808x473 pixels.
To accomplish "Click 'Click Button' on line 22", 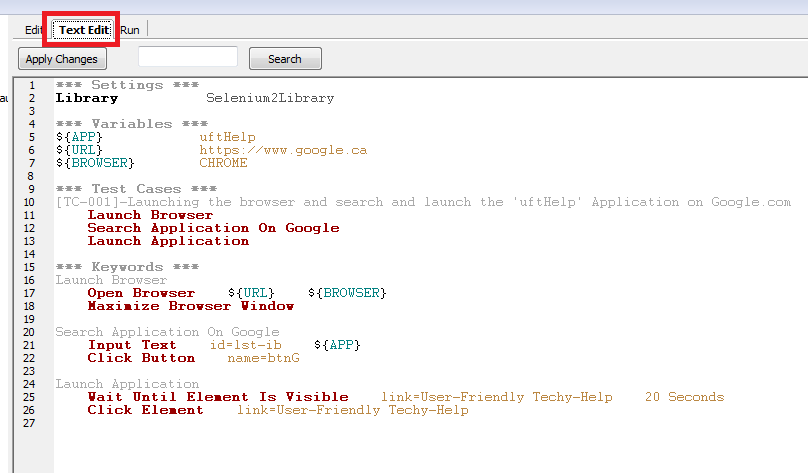I will (x=141, y=358).
